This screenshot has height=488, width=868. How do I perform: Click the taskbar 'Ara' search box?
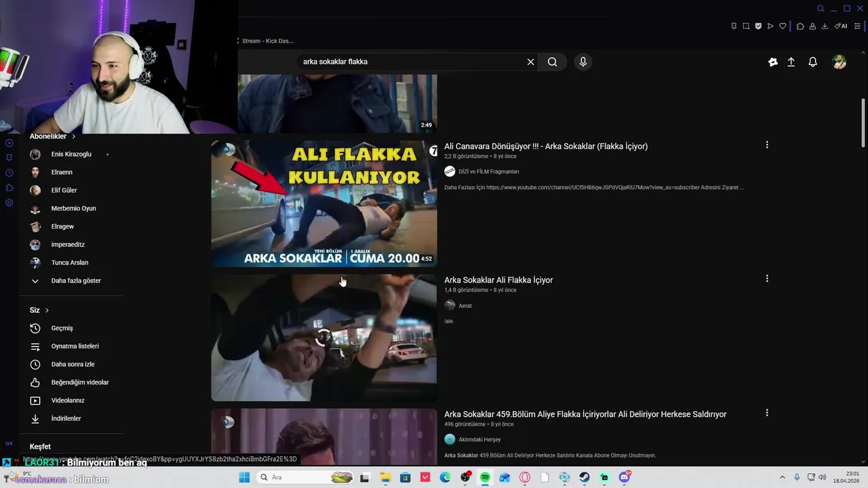point(305,477)
